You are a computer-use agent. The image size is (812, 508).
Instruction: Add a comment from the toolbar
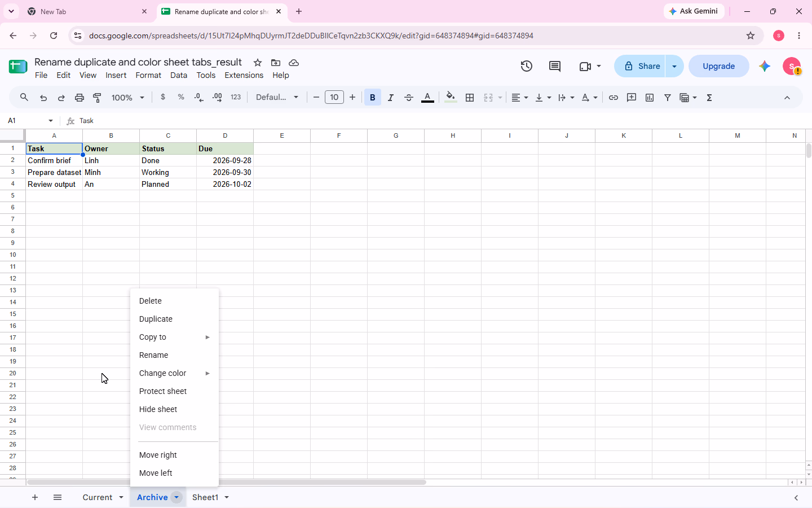tap(632, 98)
